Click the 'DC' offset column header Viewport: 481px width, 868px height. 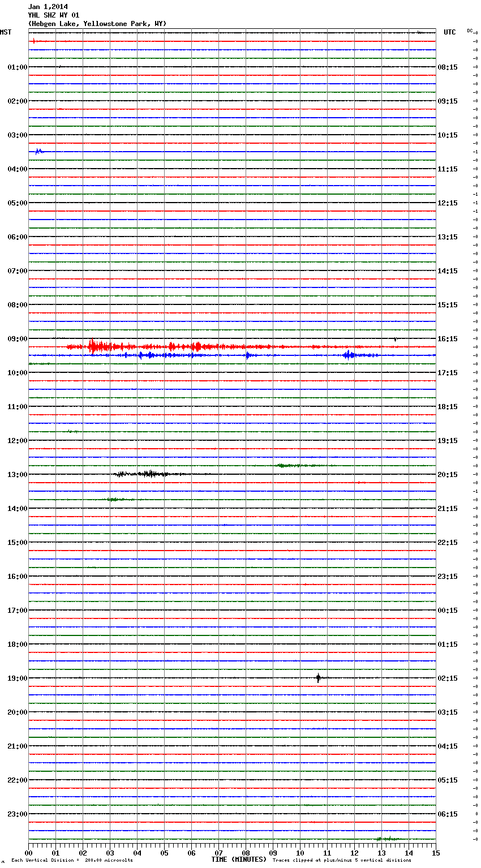pyautogui.click(x=470, y=31)
